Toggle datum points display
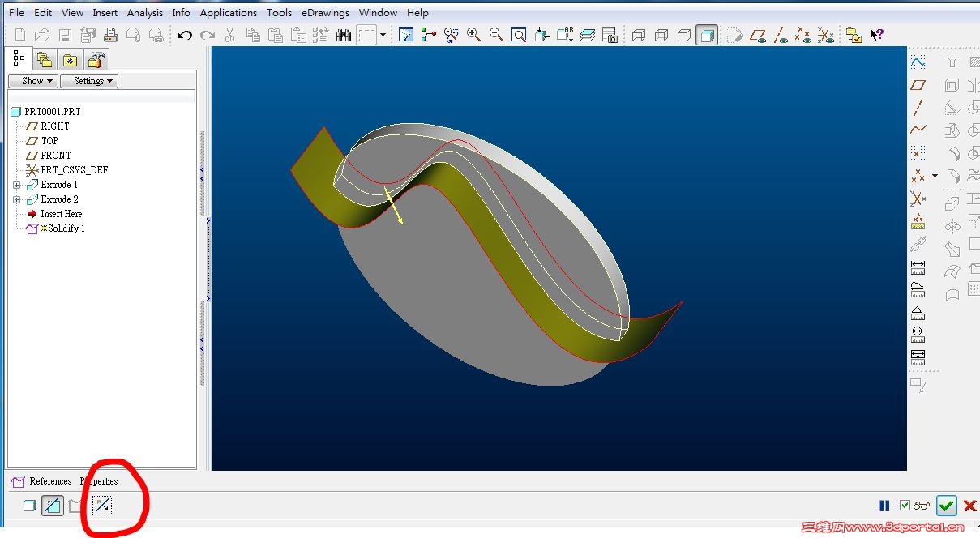Viewport: 980px width, 538px height. [803, 35]
